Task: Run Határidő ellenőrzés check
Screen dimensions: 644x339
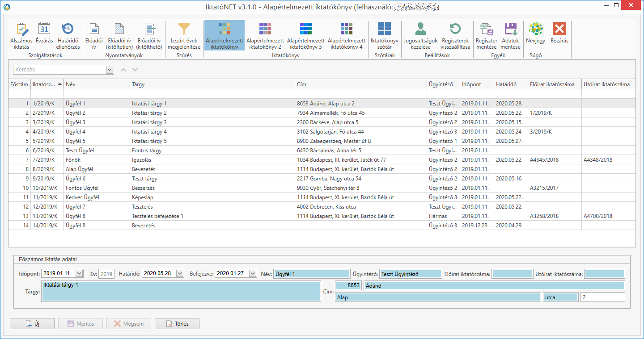Action: click(x=68, y=36)
